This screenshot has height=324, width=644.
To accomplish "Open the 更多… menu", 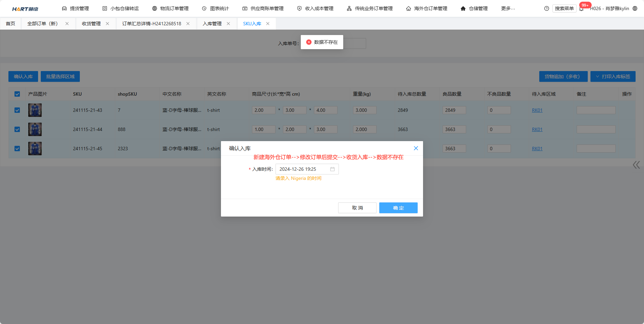I will coord(508,8).
